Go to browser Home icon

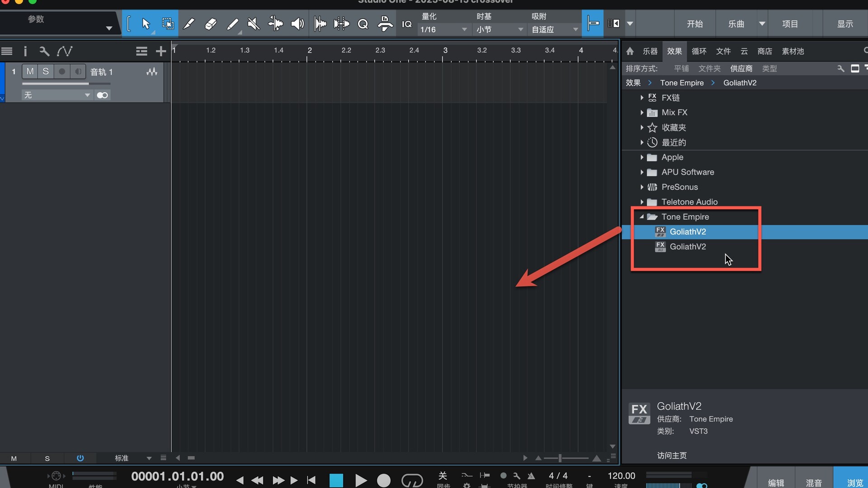pos(630,51)
